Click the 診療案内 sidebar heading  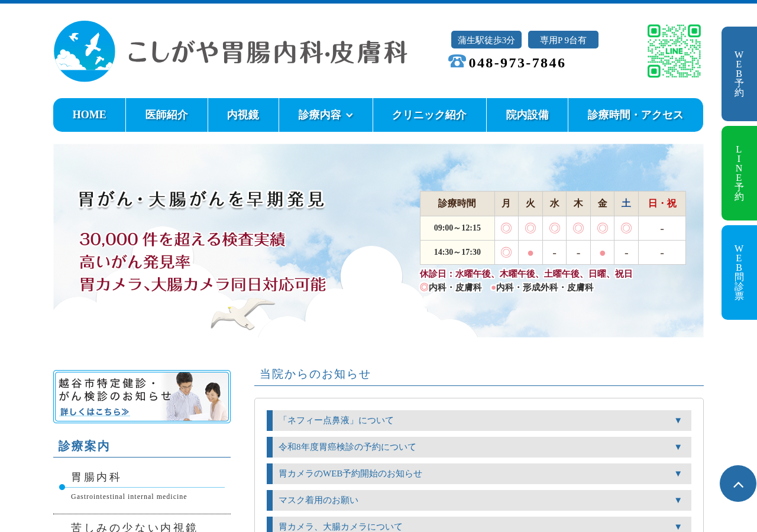tap(84, 446)
